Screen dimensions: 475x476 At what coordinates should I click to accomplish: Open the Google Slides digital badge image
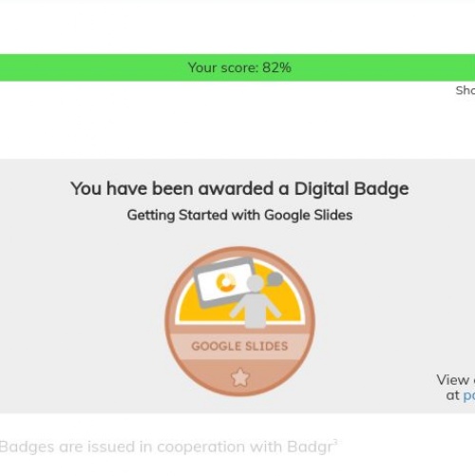coord(239,321)
